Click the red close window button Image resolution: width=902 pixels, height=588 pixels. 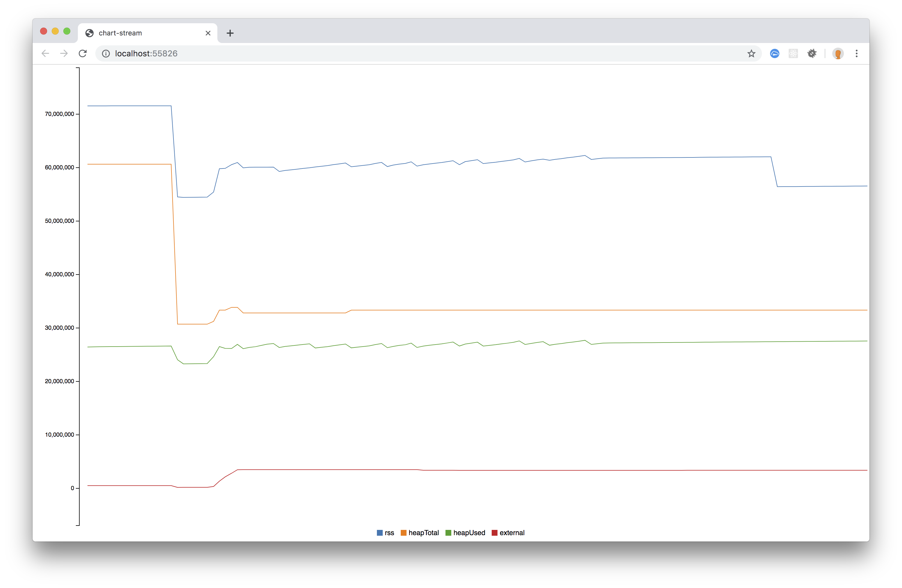point(44,31)
